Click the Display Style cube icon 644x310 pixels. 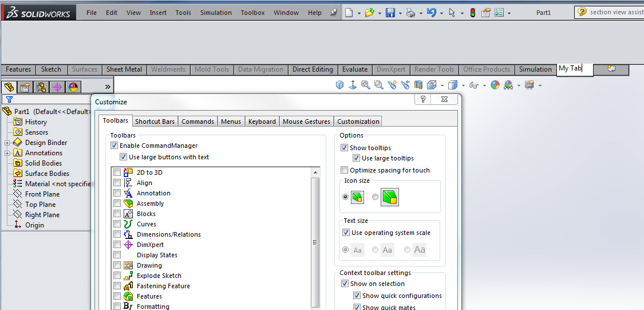pyautogui.click(x=453, y=85)
